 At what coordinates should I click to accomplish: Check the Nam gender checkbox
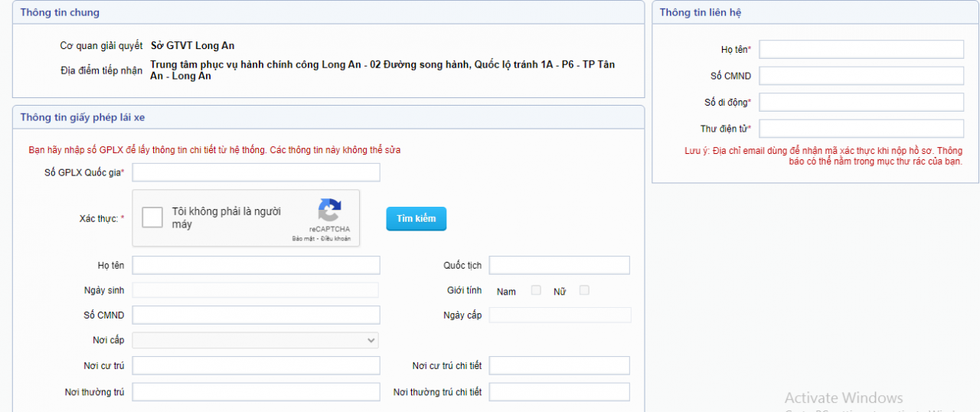pyautogui.click(x=536, y=290)
